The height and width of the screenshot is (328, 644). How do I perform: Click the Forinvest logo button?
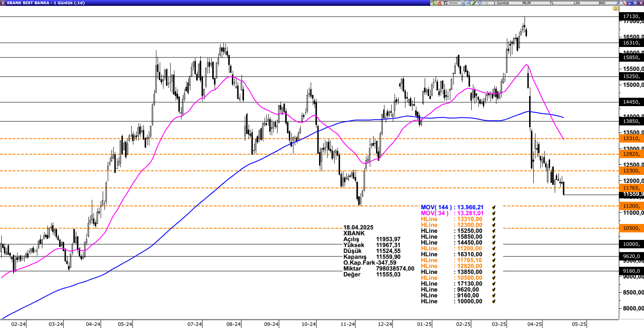(451, 3)
